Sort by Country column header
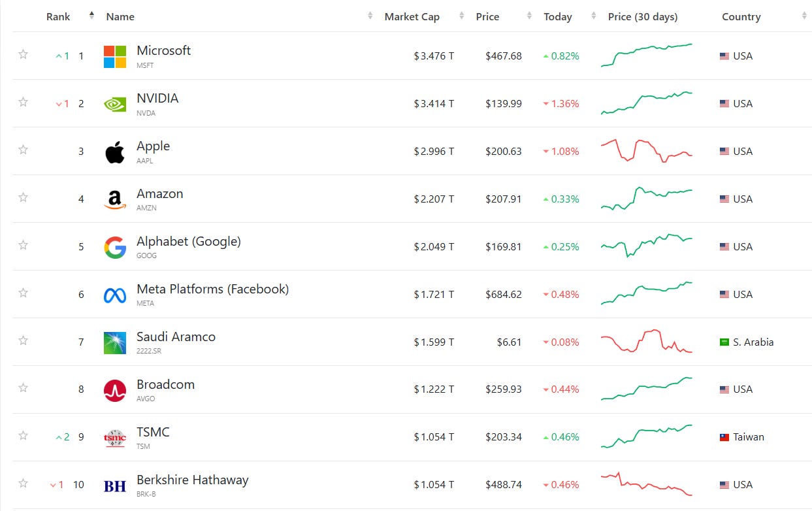The width and height of the screenshot is (812, 511). pyautogui.click(x=741, y=17)
